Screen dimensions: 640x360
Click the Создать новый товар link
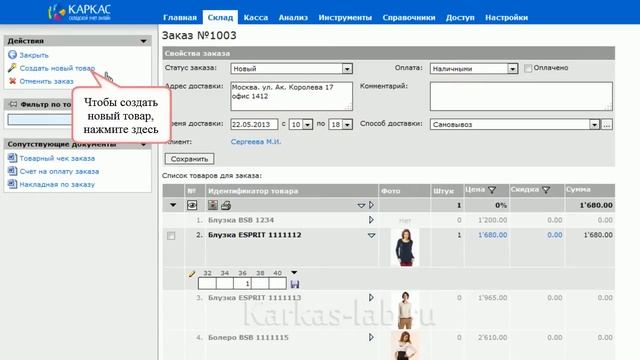tap(57, 68)
